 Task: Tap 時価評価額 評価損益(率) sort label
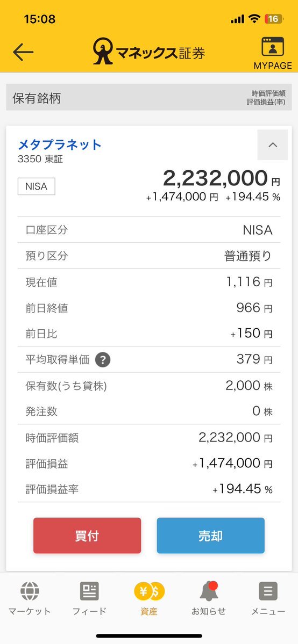click(x=266, y=98)
